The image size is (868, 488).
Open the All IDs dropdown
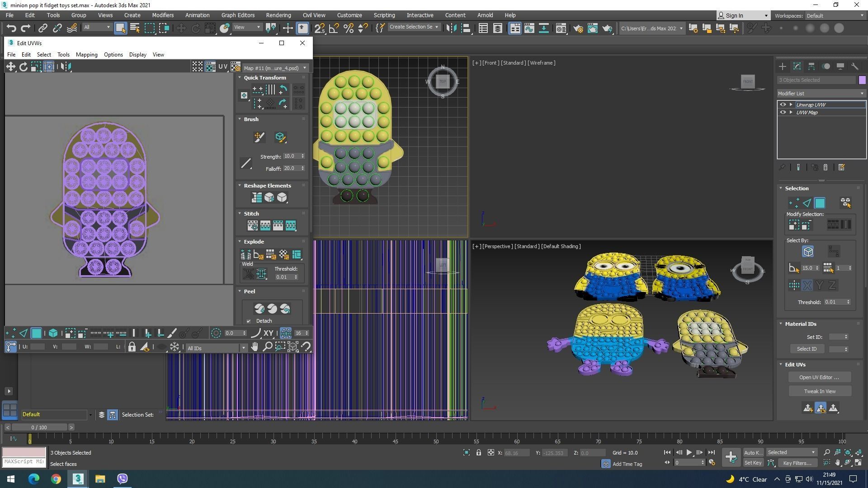tap(216, 348)
